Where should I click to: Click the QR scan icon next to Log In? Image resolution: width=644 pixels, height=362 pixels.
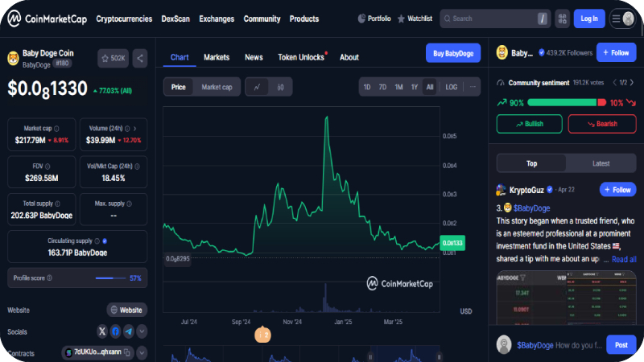(x=561, y=18)
